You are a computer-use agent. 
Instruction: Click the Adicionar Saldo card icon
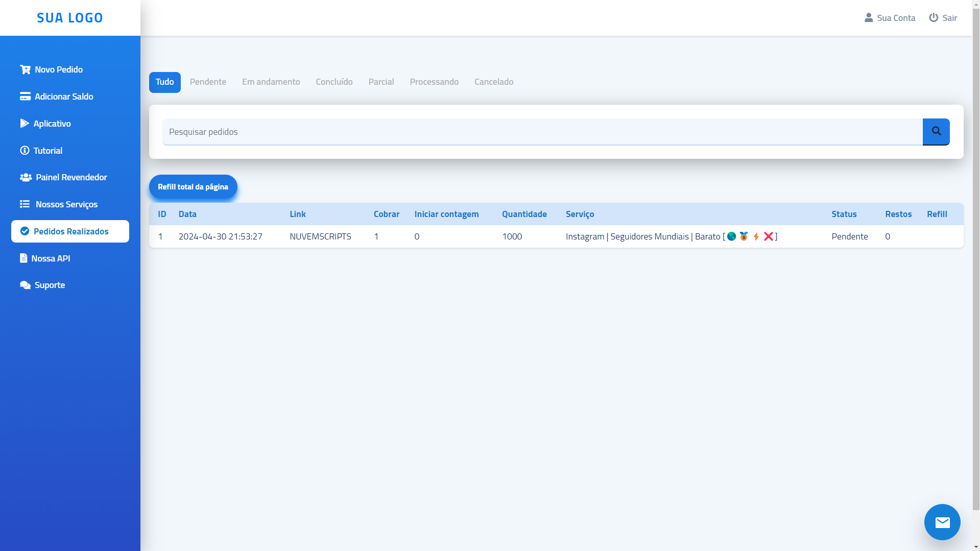[x=25, y=96]
